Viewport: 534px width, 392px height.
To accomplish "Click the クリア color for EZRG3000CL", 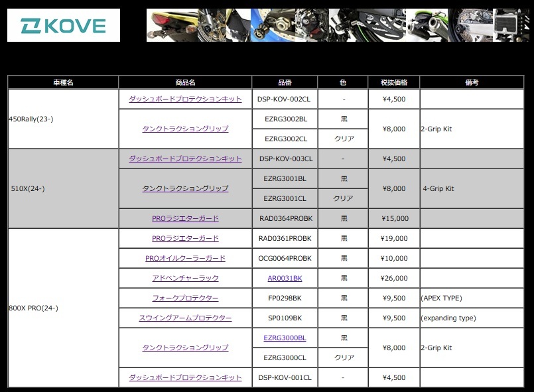I will coord(344,358).
